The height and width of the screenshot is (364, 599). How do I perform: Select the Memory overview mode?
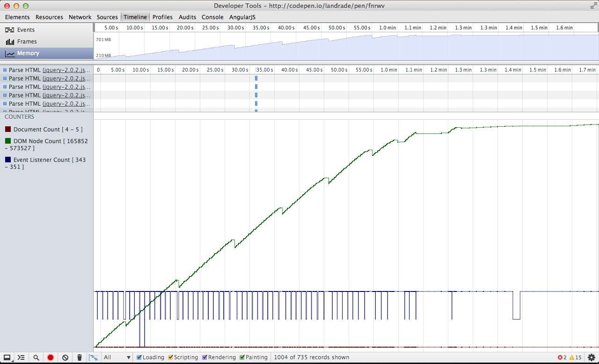click(47, 53)
